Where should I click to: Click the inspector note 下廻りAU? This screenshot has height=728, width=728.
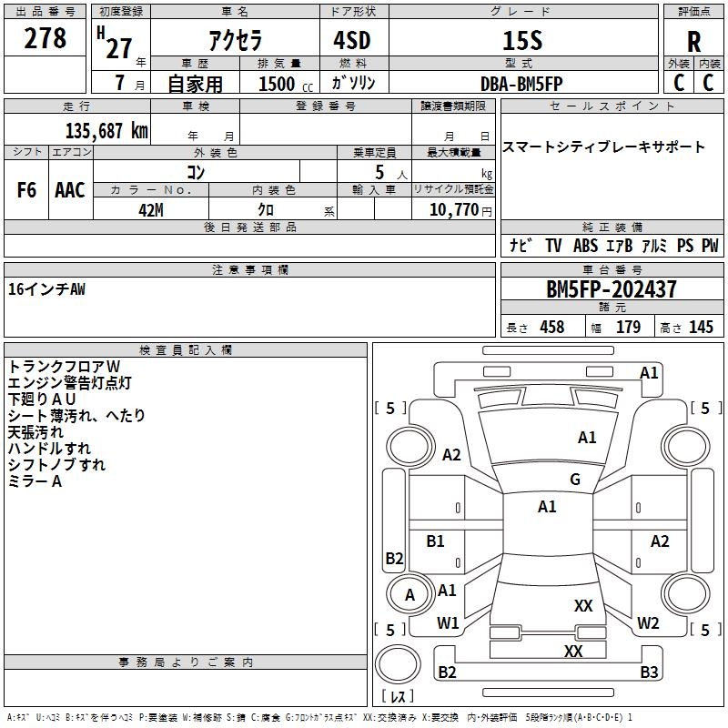tap(42, 399)
